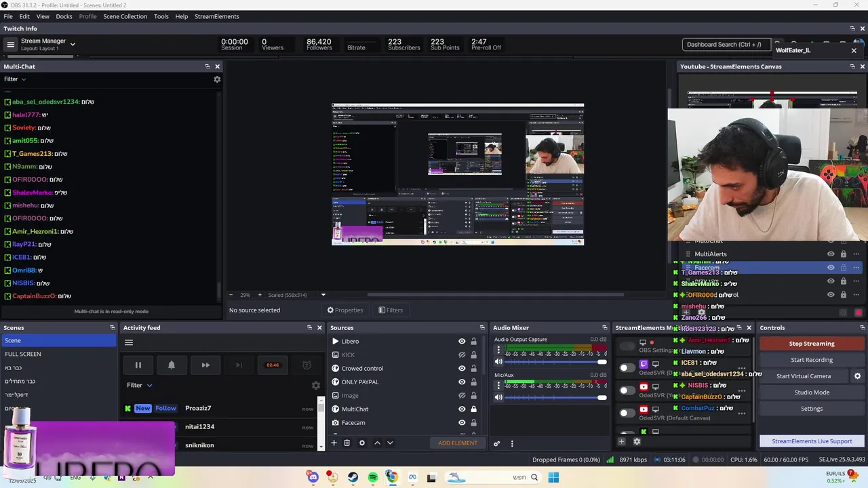Image resolution: width=868 pixels, height=488 pixels.
Task: Show the hidden Image source
Action: (x=462, y=396)
